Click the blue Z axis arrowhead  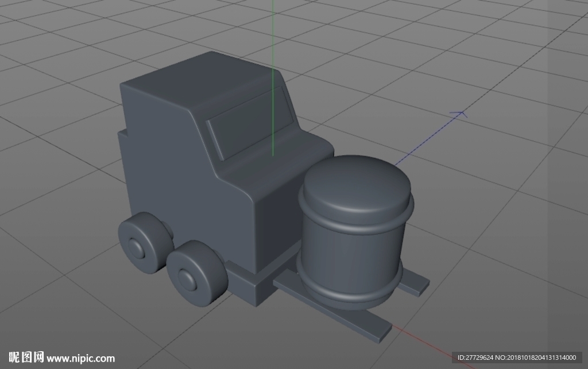coord(459,114)
